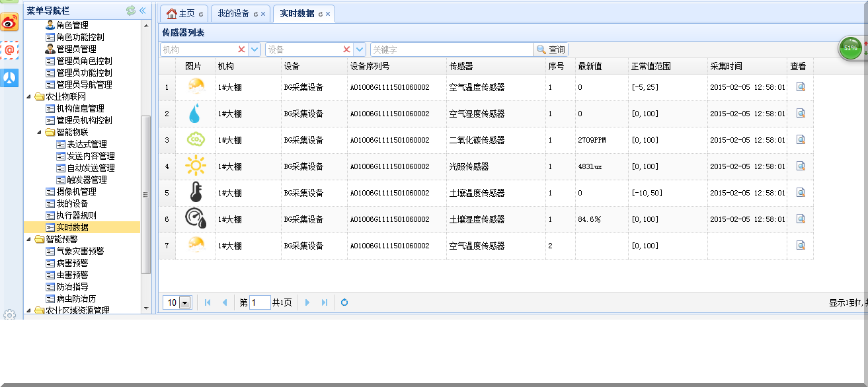Open the 设备 filter dropdown arrow

point(360,50)
